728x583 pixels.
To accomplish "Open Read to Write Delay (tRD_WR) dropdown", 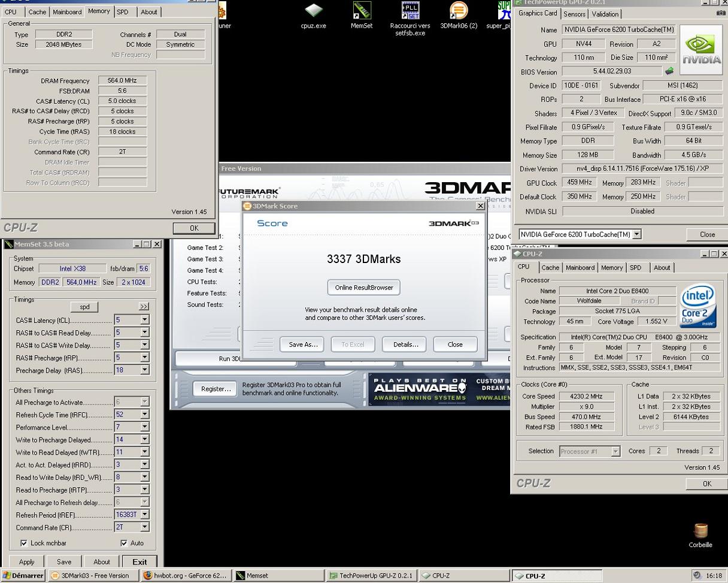I will coord(144,478).
